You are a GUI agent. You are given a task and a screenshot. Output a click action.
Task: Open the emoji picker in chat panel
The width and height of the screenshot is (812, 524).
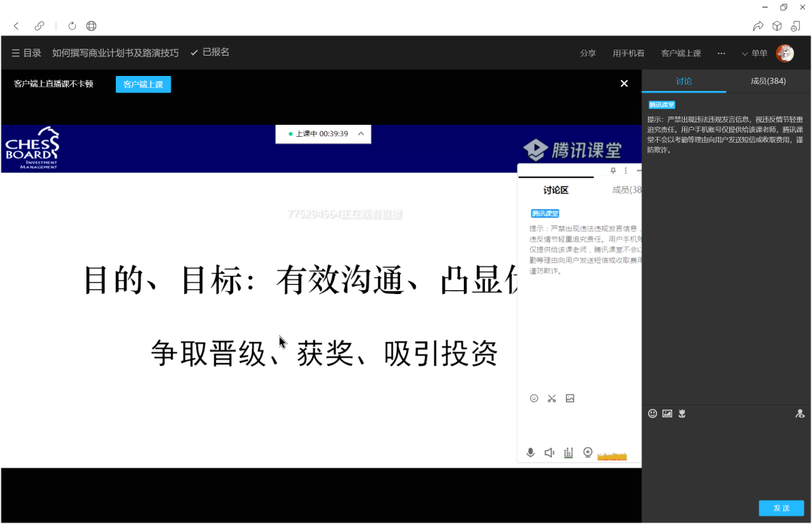coord(653,413)
